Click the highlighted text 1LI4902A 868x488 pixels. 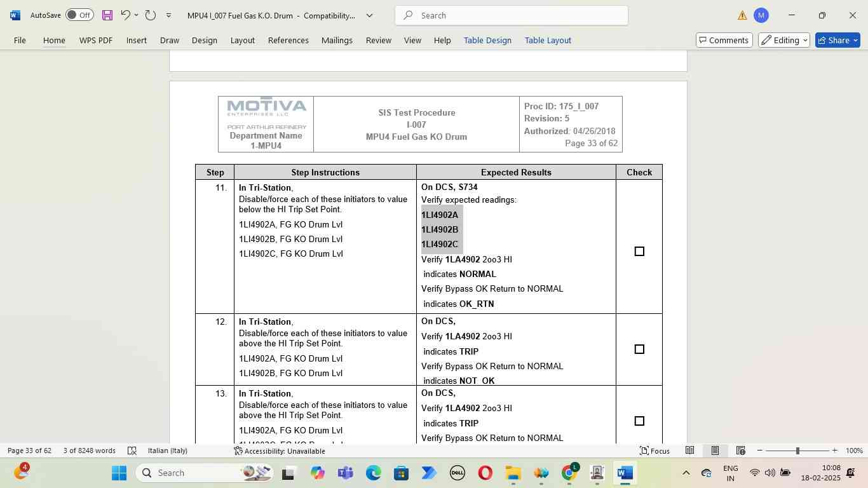coord(440,215)
